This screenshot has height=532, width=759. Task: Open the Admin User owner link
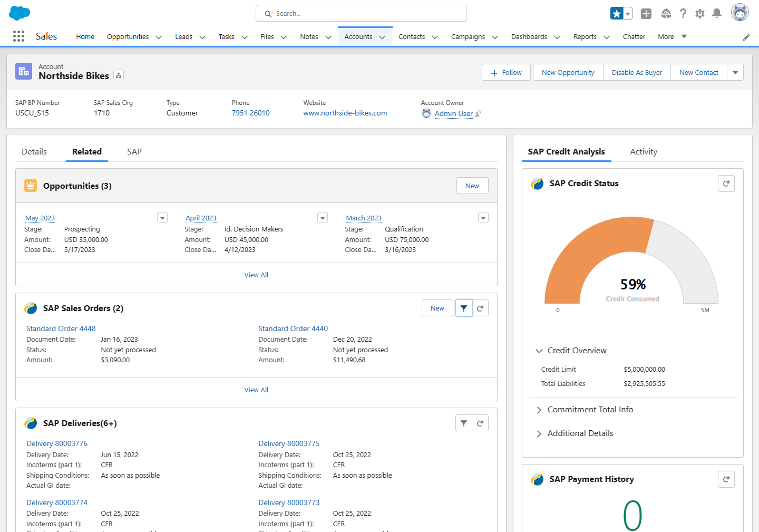(454, 113)
